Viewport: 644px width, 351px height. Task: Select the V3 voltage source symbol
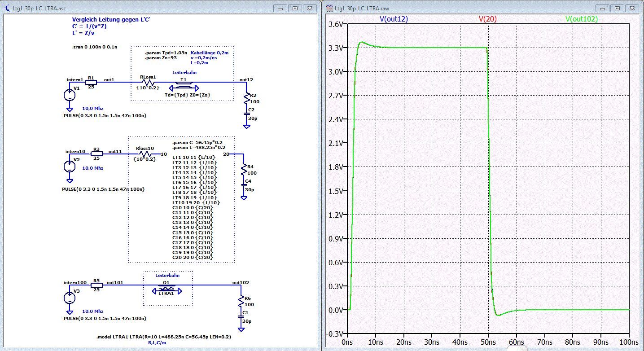coord(69,298)
